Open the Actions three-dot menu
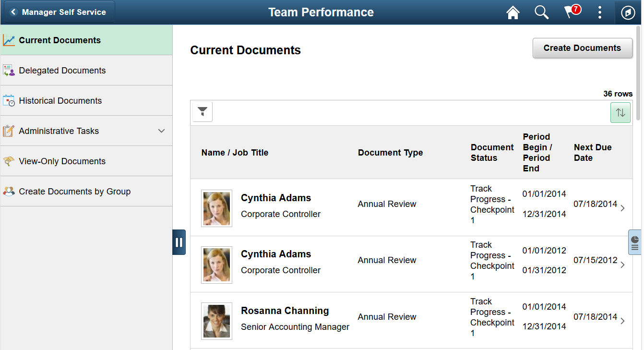 [x=600, y=12]
